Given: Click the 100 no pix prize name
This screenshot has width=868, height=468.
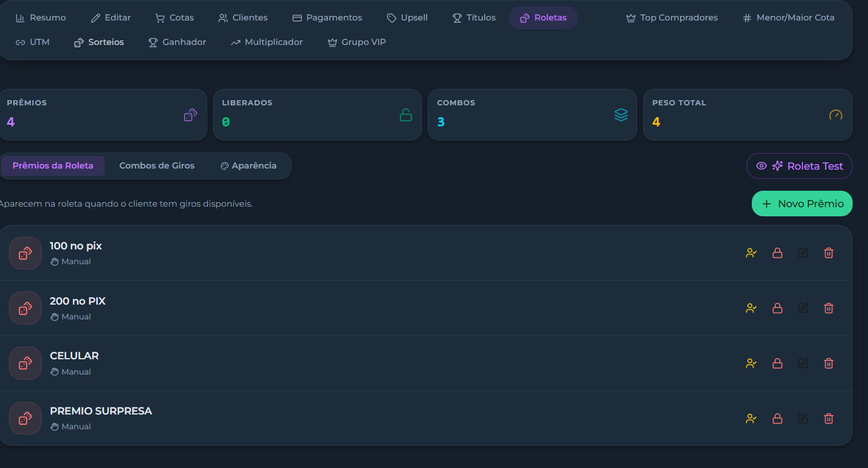Looking at the screenshot, I should point(76,246).
